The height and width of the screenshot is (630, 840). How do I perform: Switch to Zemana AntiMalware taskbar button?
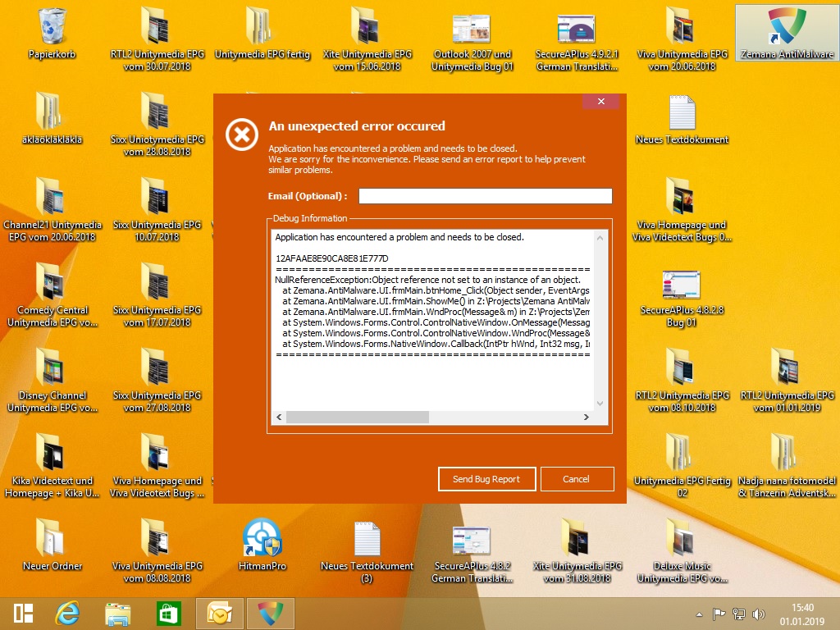(271, 614)
